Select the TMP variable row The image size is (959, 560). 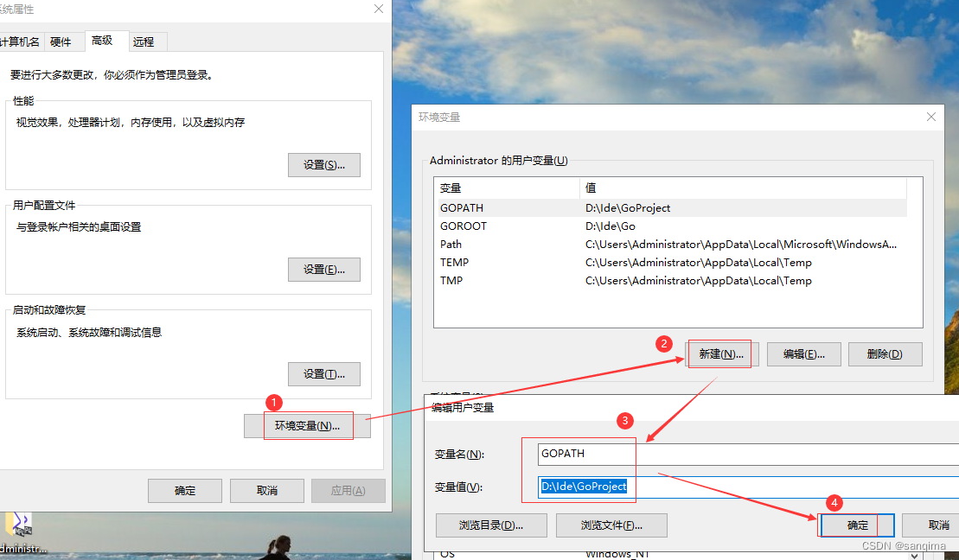coord(672,281)
